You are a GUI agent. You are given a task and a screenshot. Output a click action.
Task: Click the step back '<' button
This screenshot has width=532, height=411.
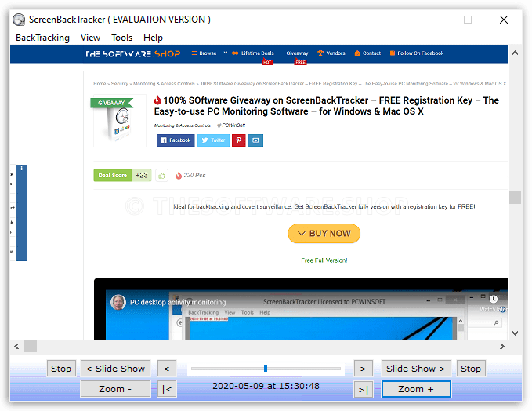(166, 369)
